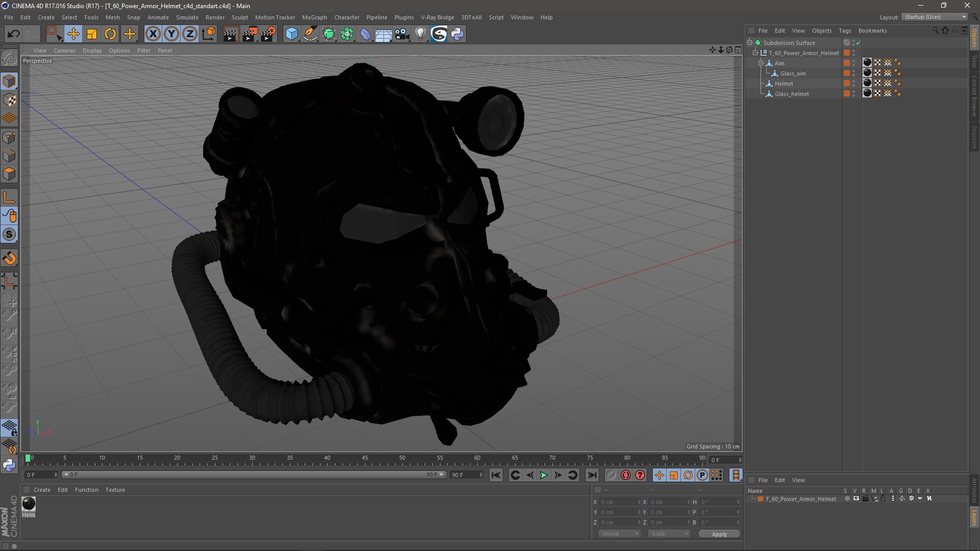
Task: Toggle Y axis lock
Action: [x=171, y=34]
